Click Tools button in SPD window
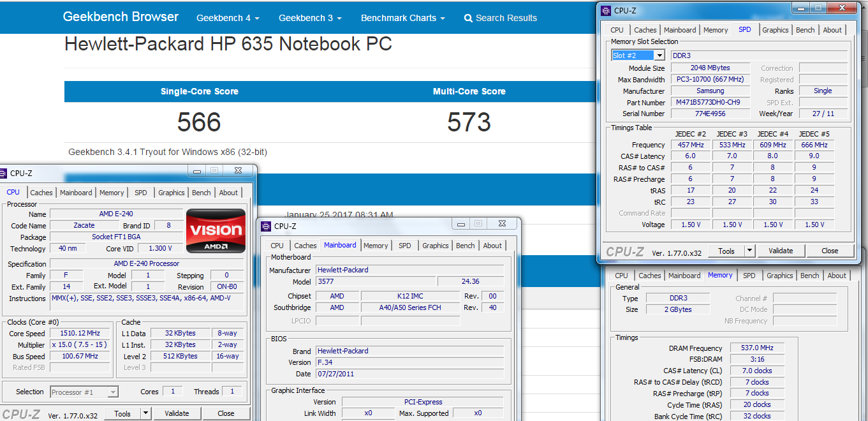This screenshot has height=421, width=868. click(726, 251)
